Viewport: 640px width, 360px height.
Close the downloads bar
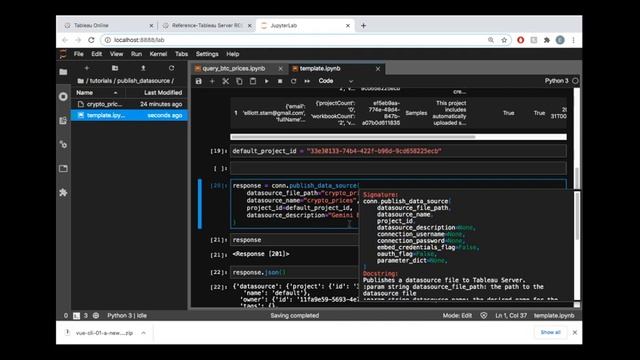pyautogui.click(x=575, y=333)
